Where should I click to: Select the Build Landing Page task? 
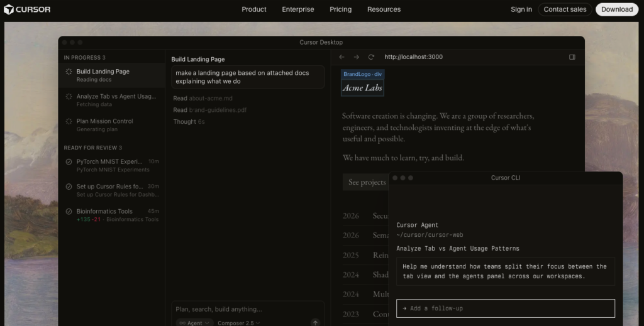pyautogui.click(x=112, y=75)
